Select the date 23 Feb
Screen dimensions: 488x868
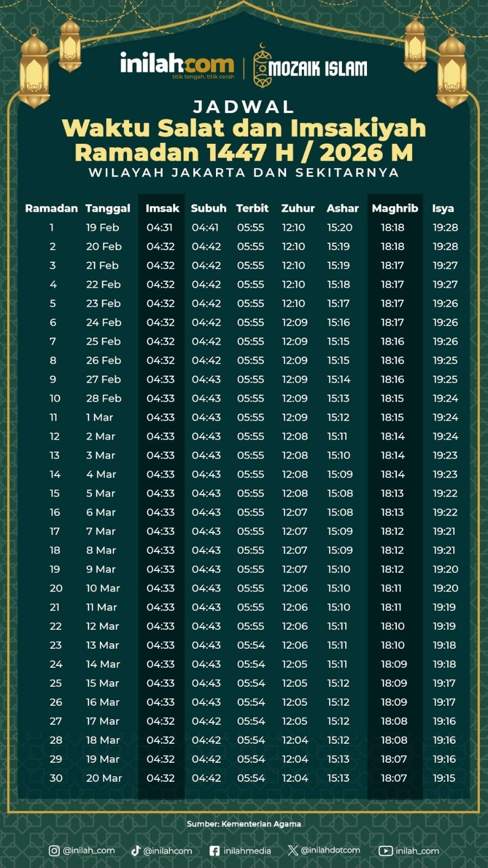[103, 303]
